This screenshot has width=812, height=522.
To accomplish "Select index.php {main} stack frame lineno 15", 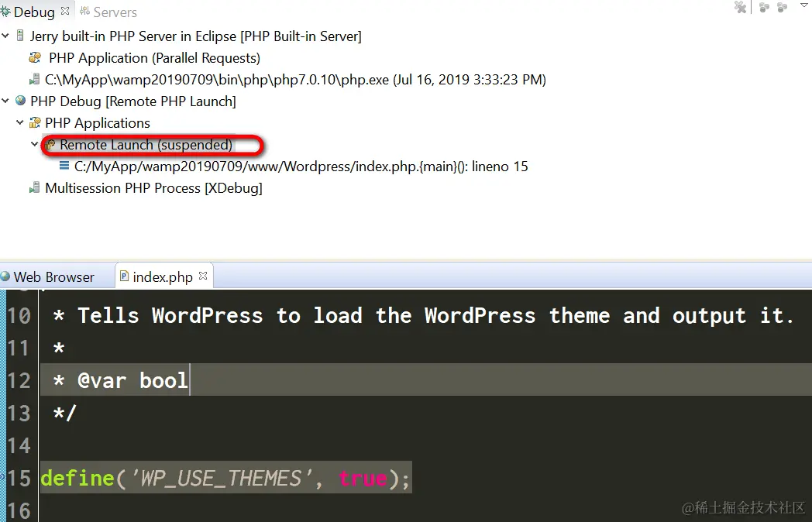I will tap(301, 167).
